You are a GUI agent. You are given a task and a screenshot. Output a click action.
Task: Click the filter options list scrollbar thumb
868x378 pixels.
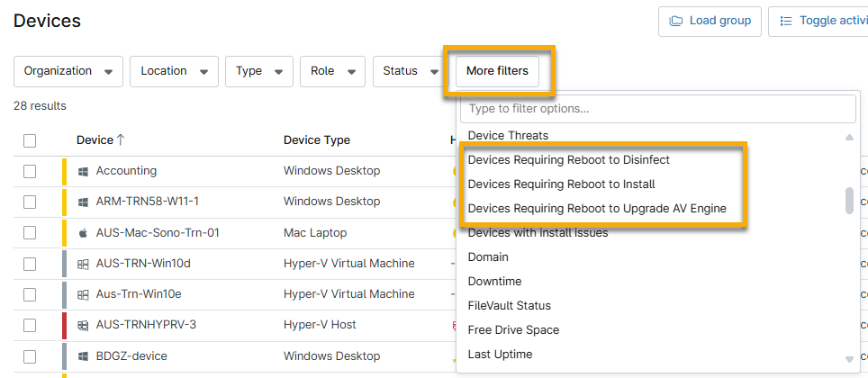849,201
